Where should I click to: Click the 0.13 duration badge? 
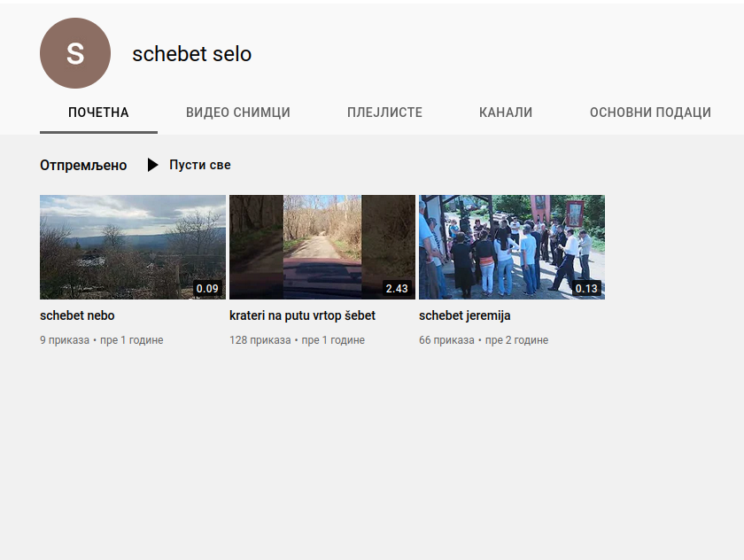[x=586, y=288]
